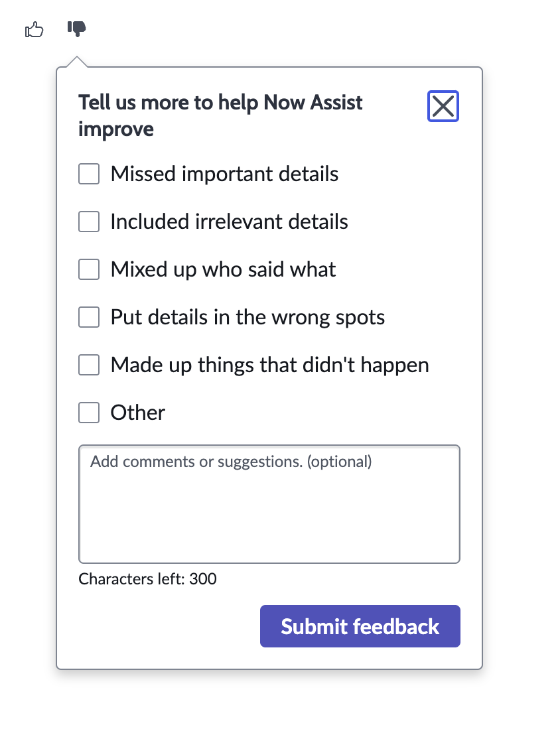Click the 'Characters left: 300' counter text
560x731 pixels.
click(x=147, y=579)
